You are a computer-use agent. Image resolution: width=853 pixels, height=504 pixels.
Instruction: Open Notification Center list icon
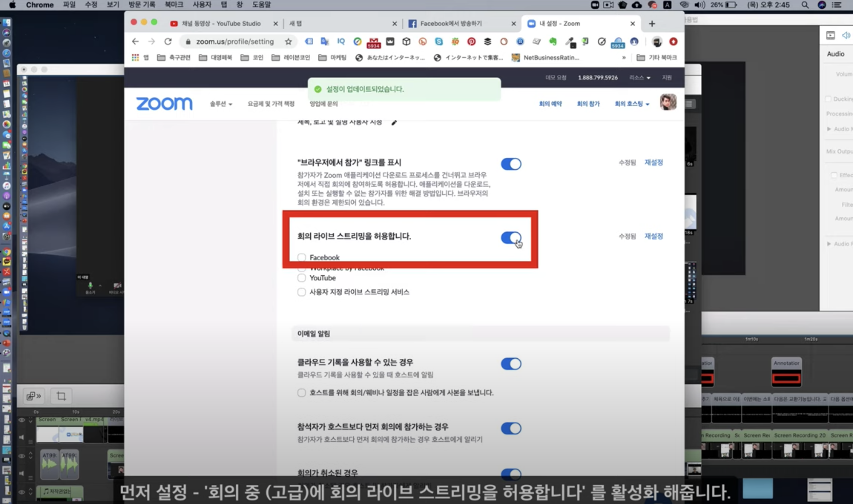point(838,5)
